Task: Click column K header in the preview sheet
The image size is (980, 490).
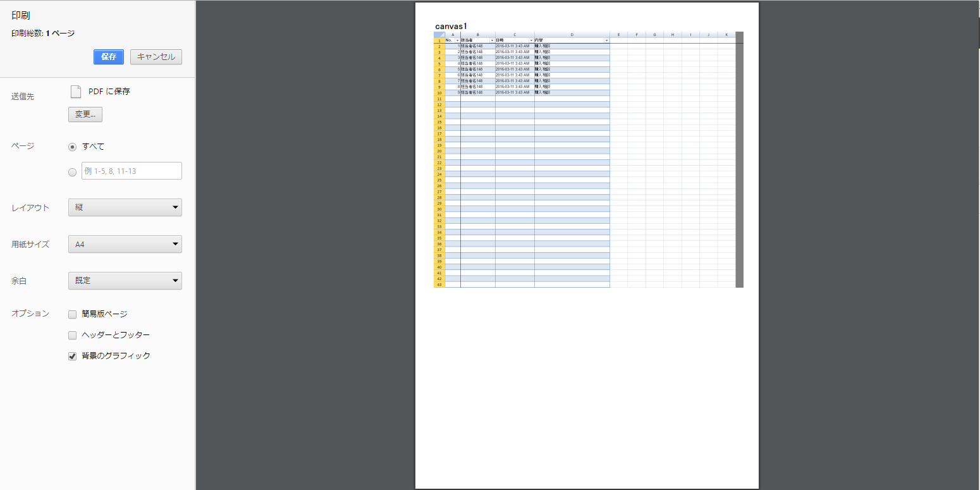Action: pyautogui.click(x=726, y=35)
